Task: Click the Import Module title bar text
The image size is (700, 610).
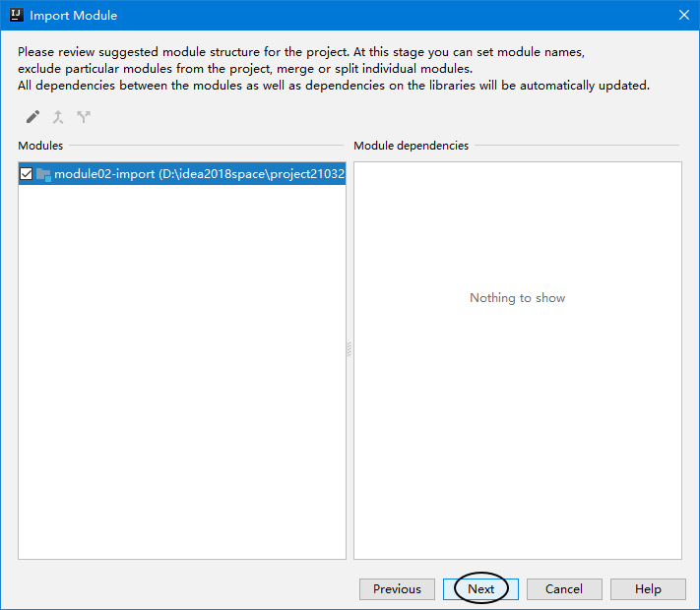Action: pyautogui.click(x=74, y=16)
